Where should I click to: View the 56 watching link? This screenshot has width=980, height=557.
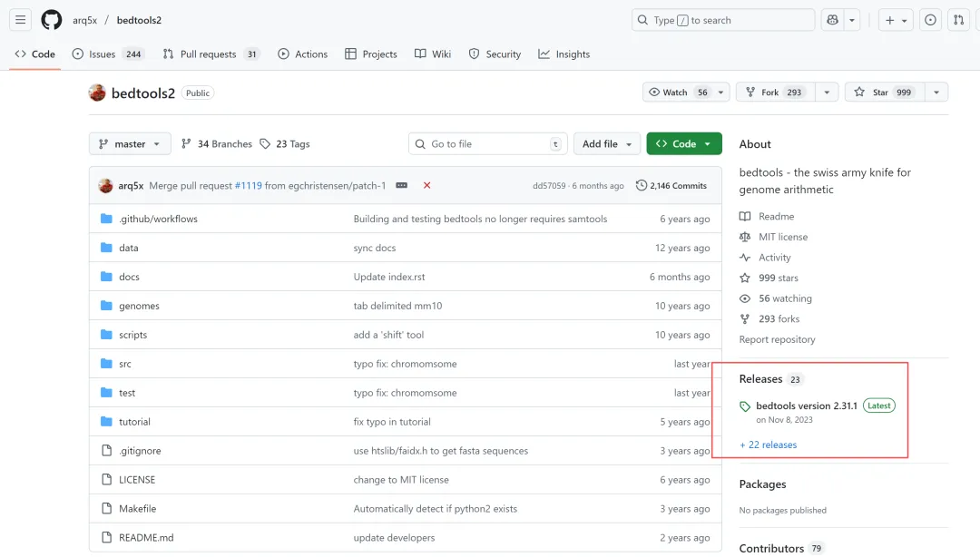[x=776, y=298]
